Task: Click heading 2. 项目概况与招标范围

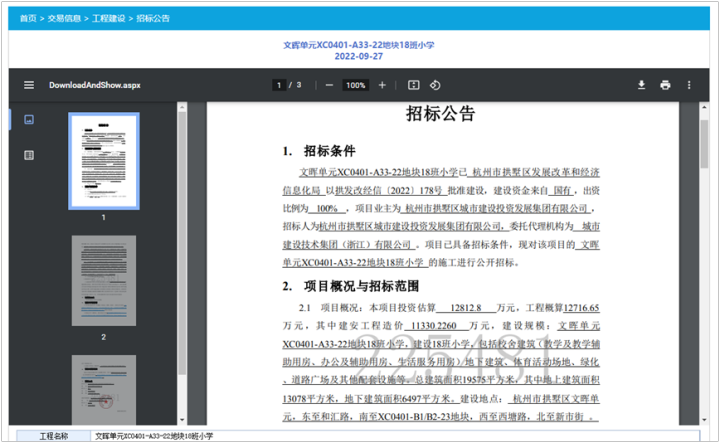Action: (351, 286)
